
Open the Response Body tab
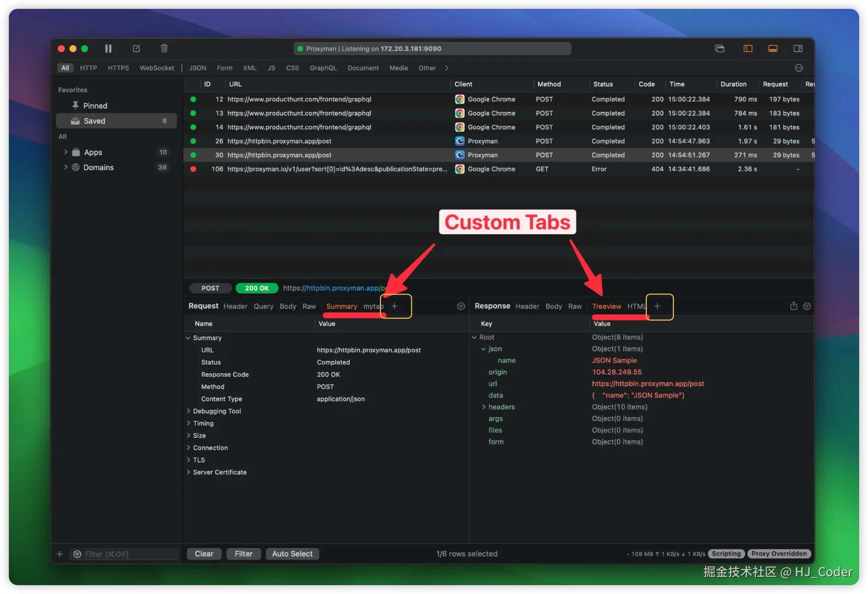tap(553, 306)
